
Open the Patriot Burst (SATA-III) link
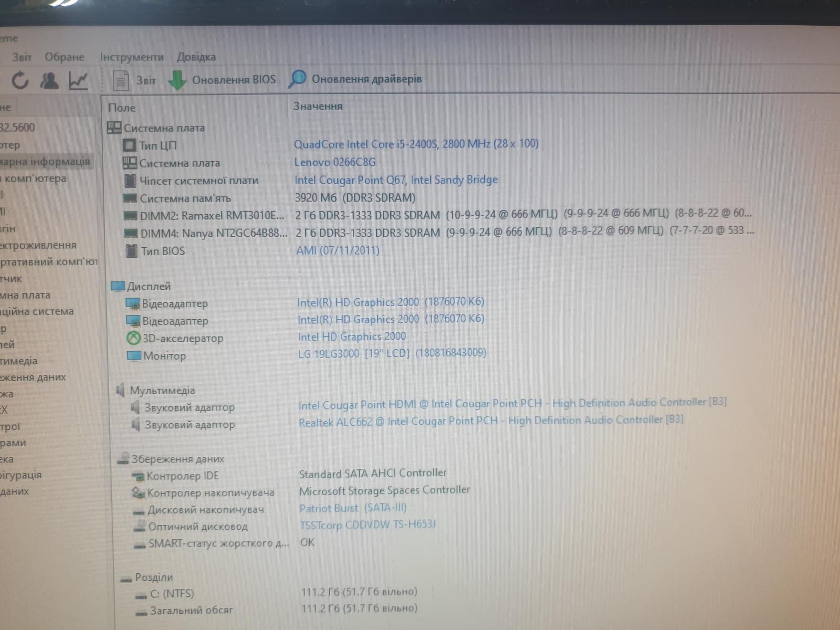pyautogui.click(x=353, y=508)
